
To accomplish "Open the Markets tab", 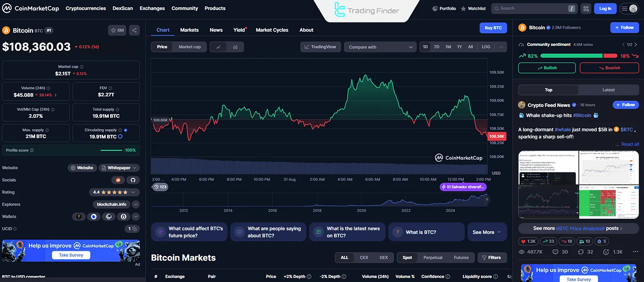I will [189, 30].
